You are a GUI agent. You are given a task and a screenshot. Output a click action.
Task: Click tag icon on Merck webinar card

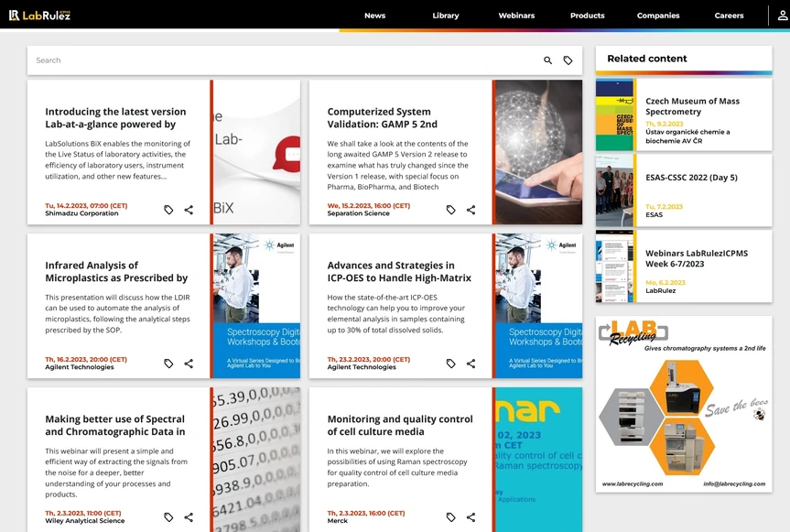(451, 516)
